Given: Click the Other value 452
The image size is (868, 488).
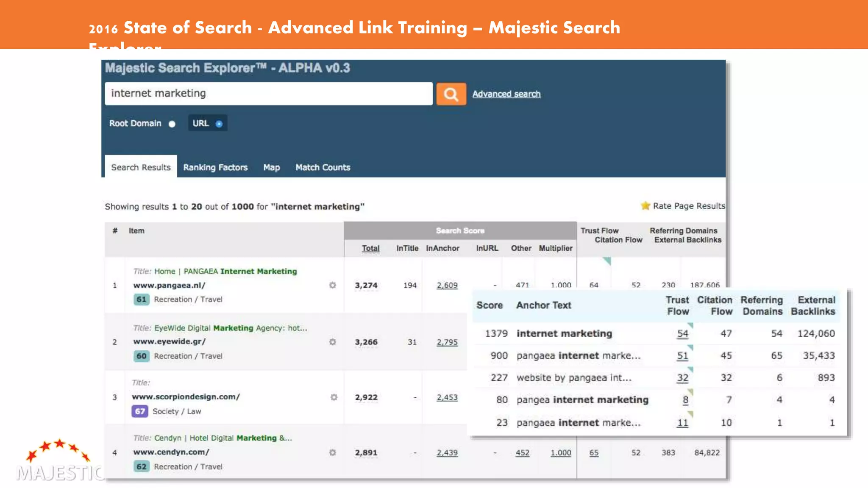Looking at the screenshot, I should 522,453.
